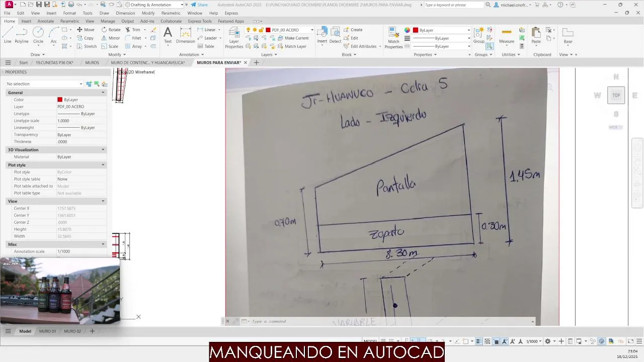Image resolution: width=644 pixels, height=362 pixels.
Task: Open the 1/1000 annotation scale dropdown
Action: coord(534,341)
